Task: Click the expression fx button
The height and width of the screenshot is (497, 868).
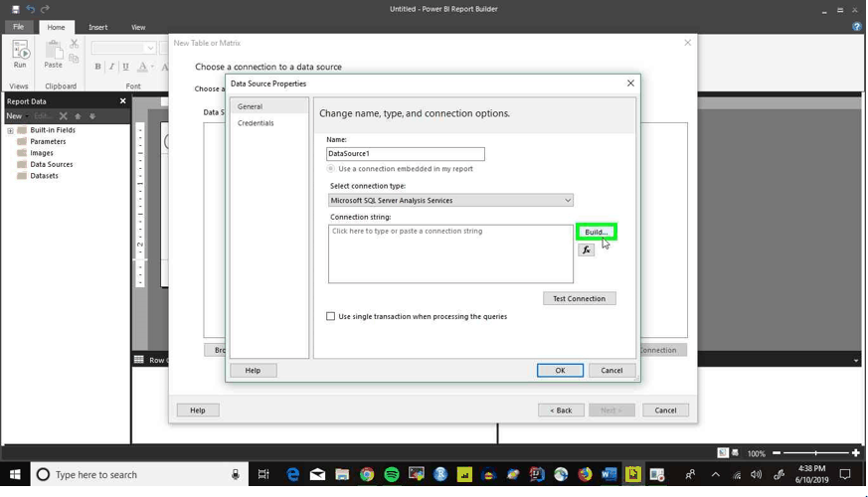Action: point(587,250)
